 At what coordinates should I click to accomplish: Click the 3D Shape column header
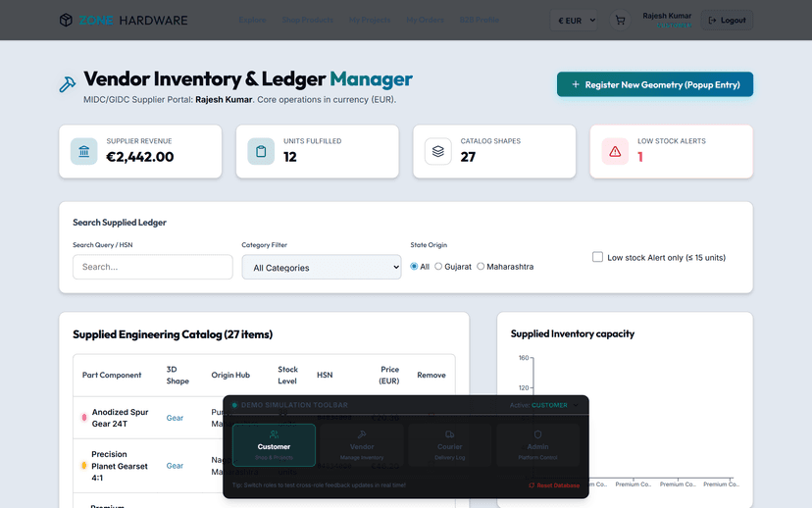(178, 375)
